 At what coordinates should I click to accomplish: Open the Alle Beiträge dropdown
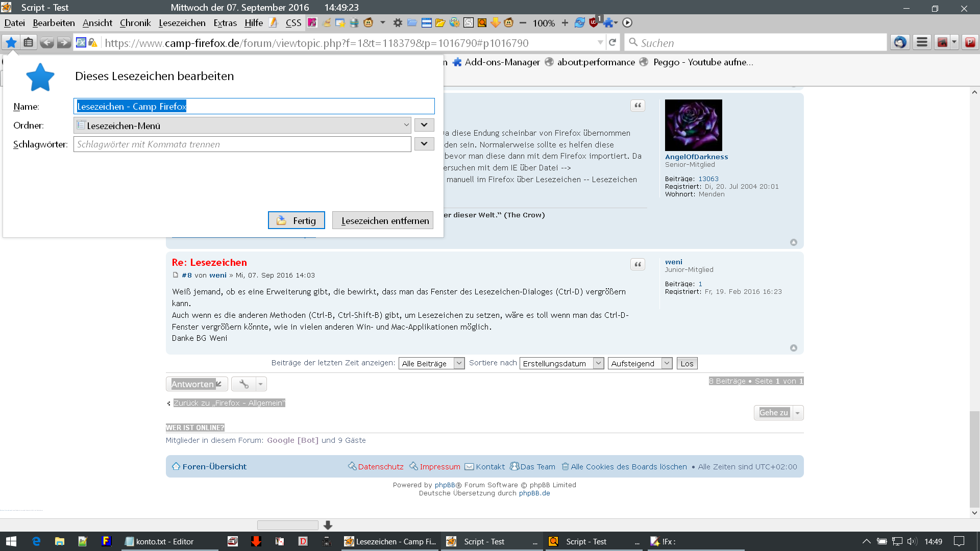(431, 363)
